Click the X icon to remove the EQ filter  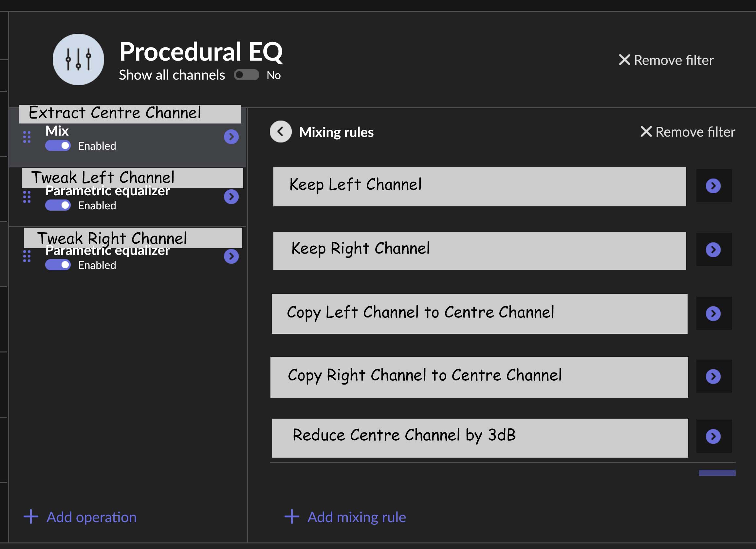[x=624, y=60]
